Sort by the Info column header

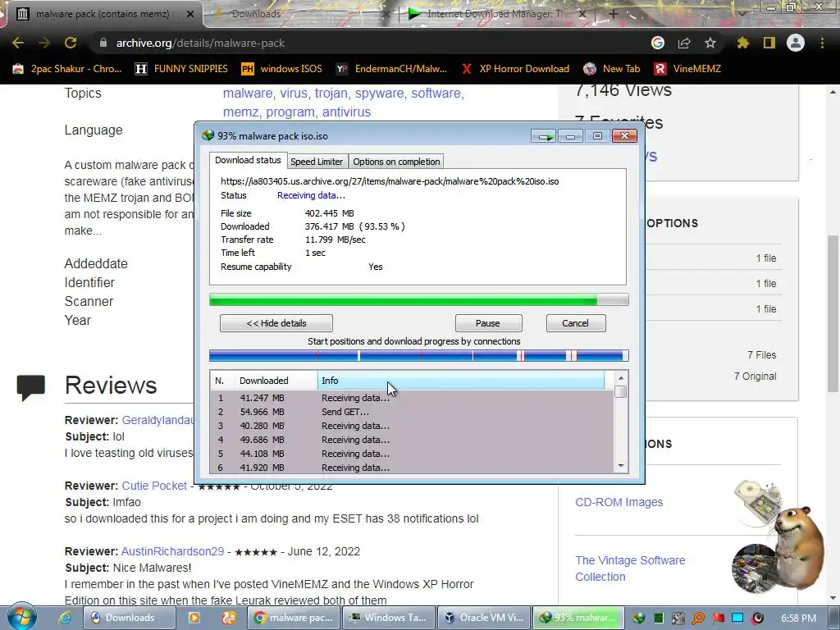coord(461,381)
